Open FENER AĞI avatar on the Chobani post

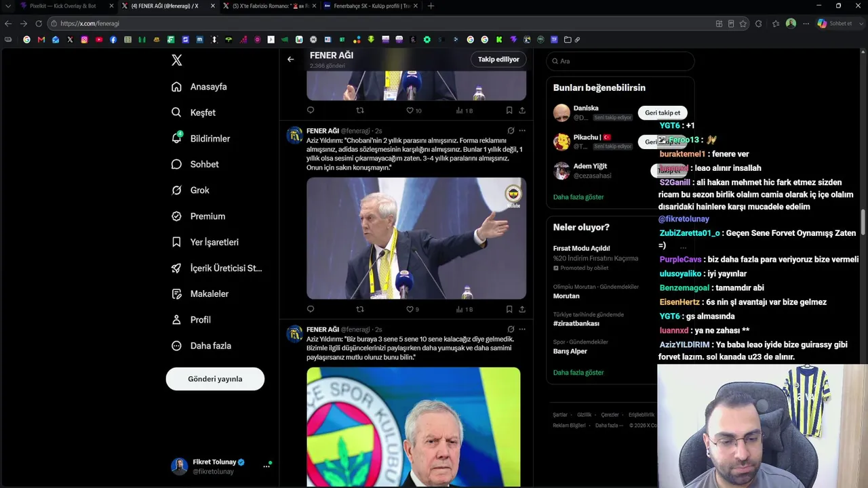tap(295, 135)
